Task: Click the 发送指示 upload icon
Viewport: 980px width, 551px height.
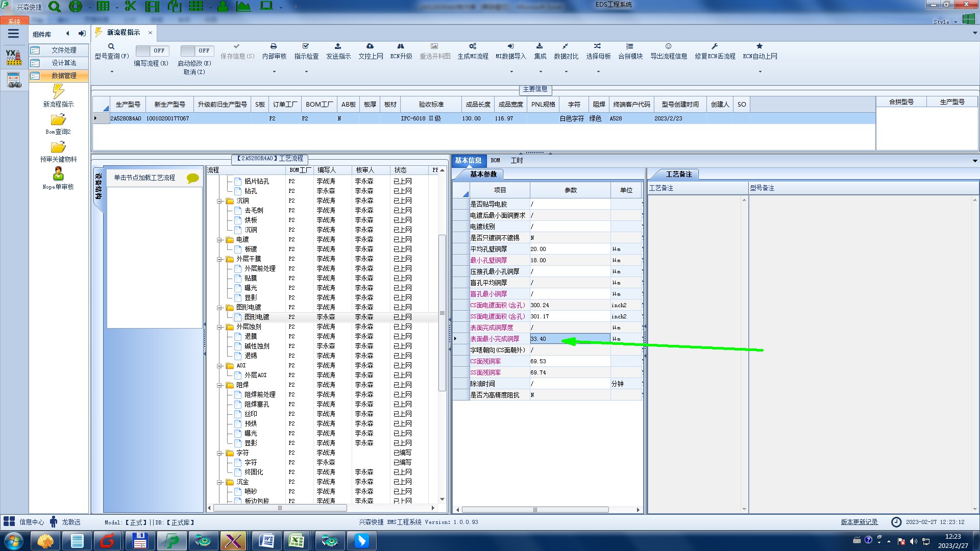Action: [338, 46]
